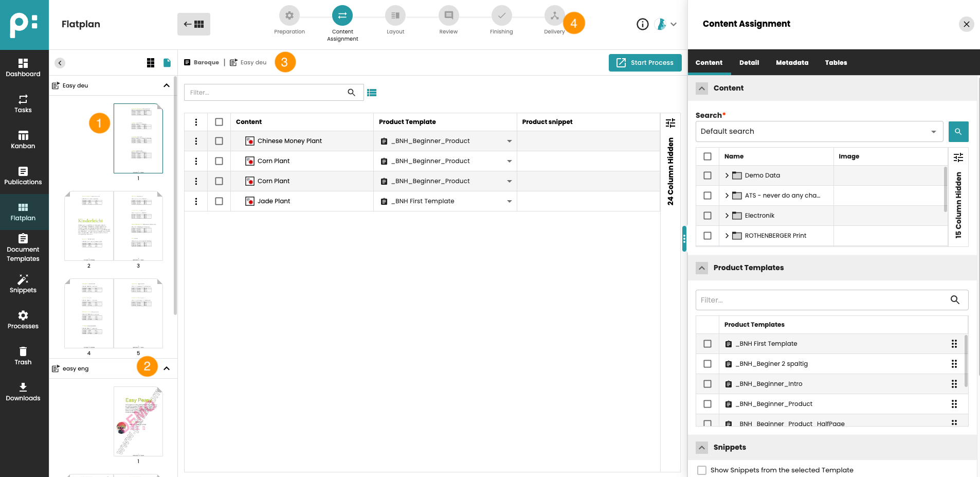Go to the Snippets sidebar section
Image resolution: width=980 pixels, height=477 pixels.
click(23, 284)
